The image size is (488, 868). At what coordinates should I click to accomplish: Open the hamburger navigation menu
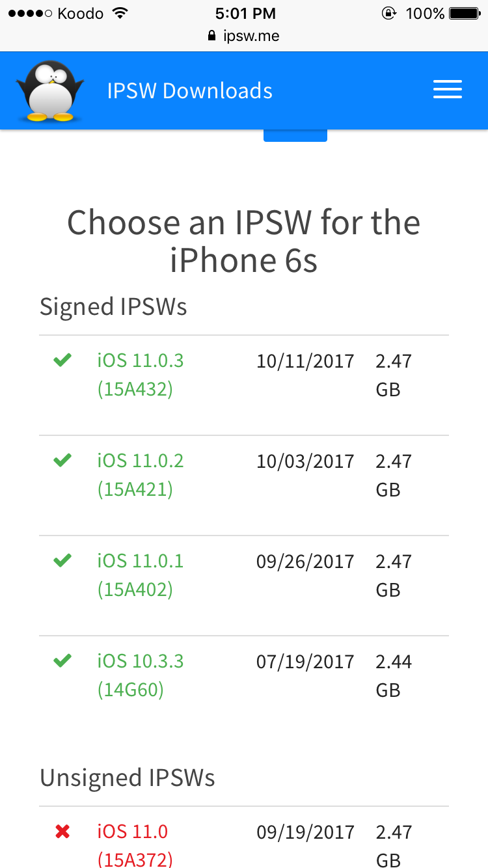coord(448,90)
